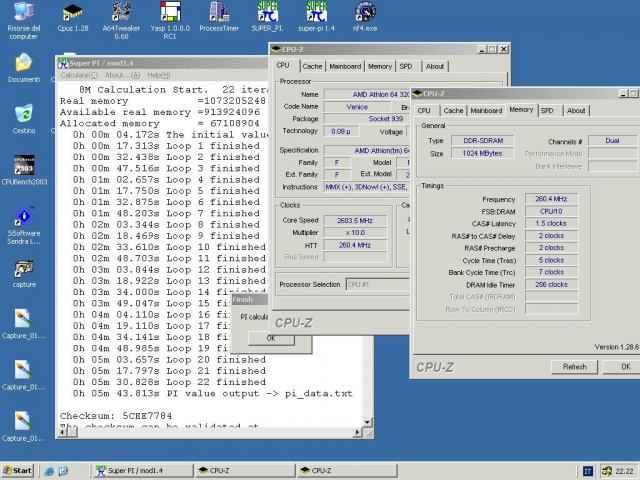Click Core Speed field 2603.5 MHz
Viewport: 640px width, 480px height.
pyautogui.click(x=355, y=220)
